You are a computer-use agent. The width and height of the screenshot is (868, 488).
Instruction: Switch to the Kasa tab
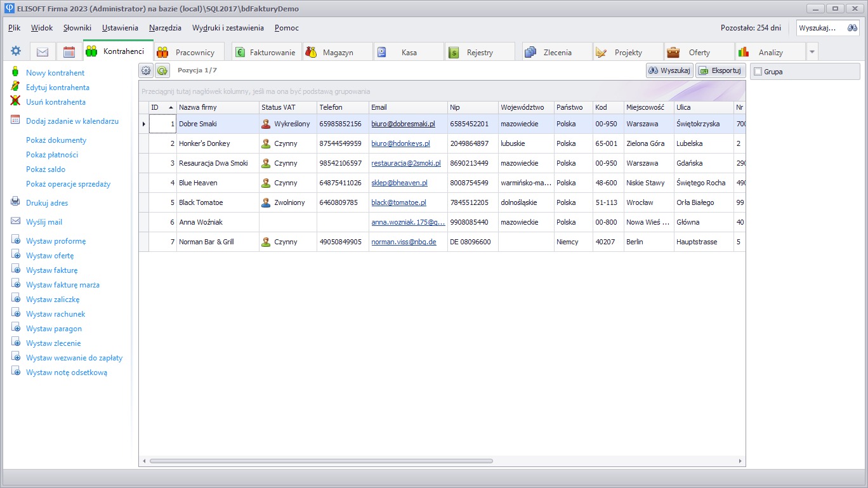pos(409,52)
